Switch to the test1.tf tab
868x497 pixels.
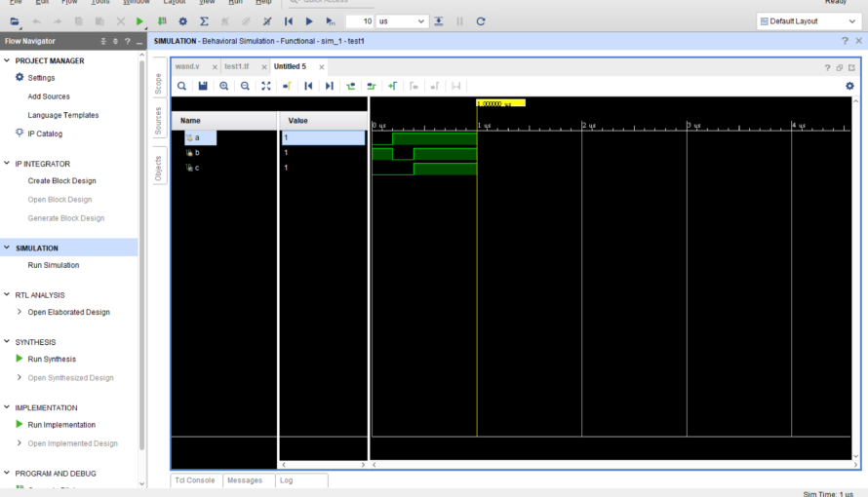coord(237,66)
